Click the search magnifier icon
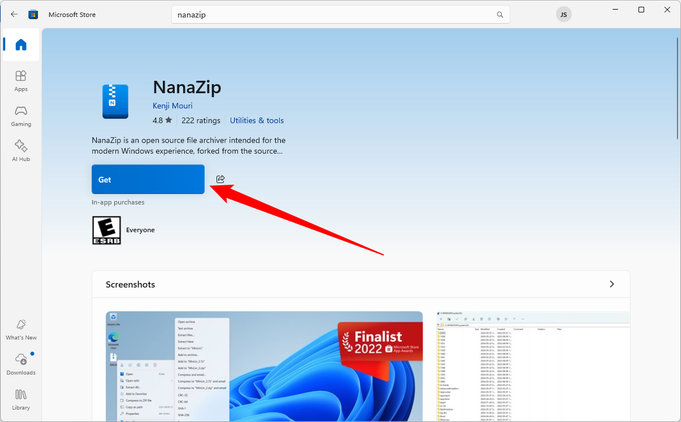The image size is (681, 422). pyautogui.click(x=500, y=15)
